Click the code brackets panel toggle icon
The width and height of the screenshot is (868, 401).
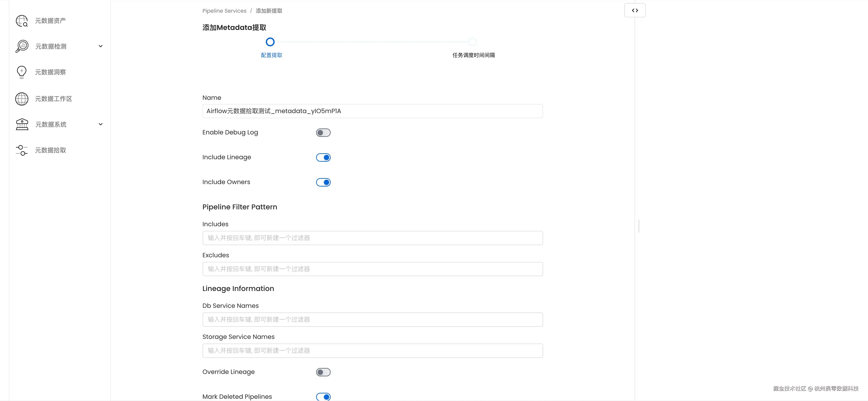click(635, 10)
